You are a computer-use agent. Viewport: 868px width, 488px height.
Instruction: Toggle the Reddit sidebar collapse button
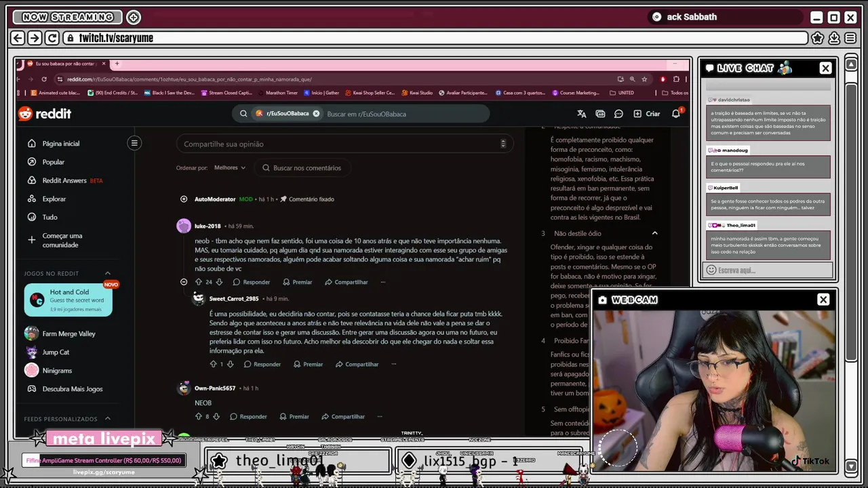tap(134, 143)
